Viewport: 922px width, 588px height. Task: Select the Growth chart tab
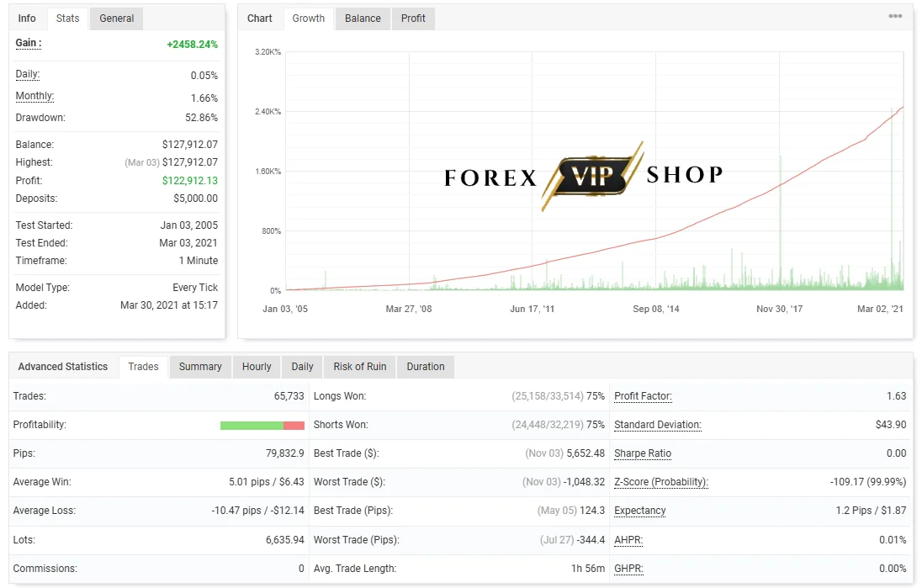tap(308, 19)
